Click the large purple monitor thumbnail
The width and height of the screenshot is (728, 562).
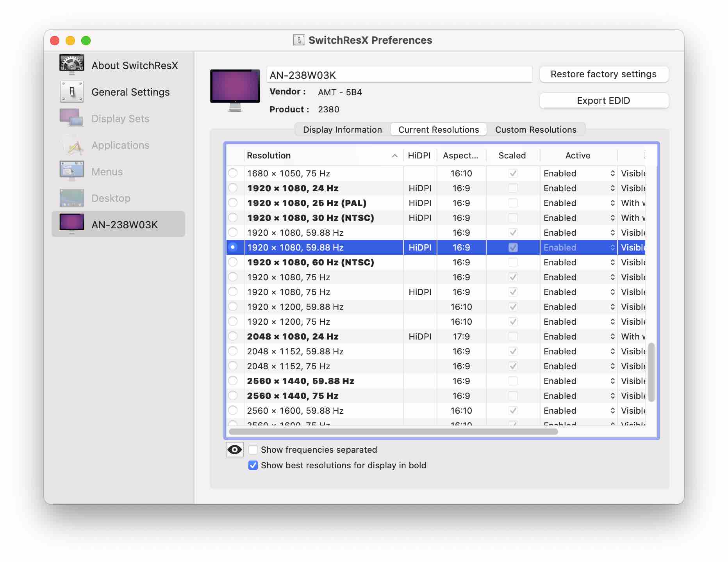[235, 90]
